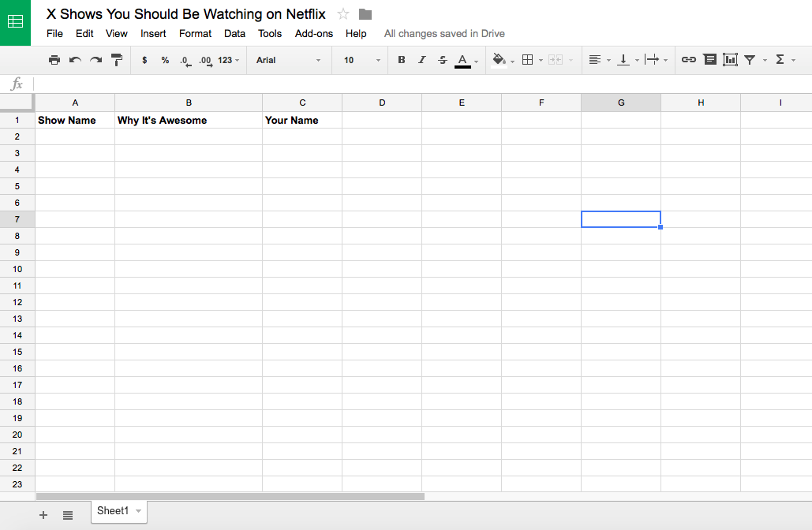This screenshot has height=530, width=812.
Task: Open the Data menu
Action: click(x=234, y=34)
